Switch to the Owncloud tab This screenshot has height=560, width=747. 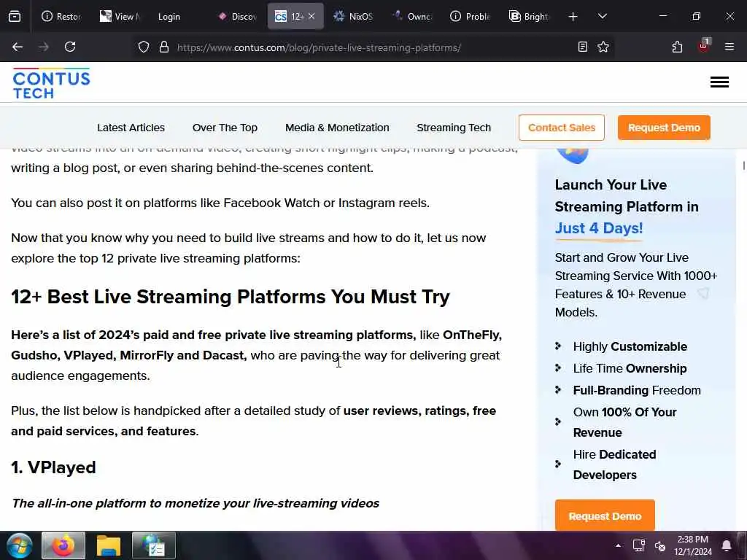pos(411,17)
